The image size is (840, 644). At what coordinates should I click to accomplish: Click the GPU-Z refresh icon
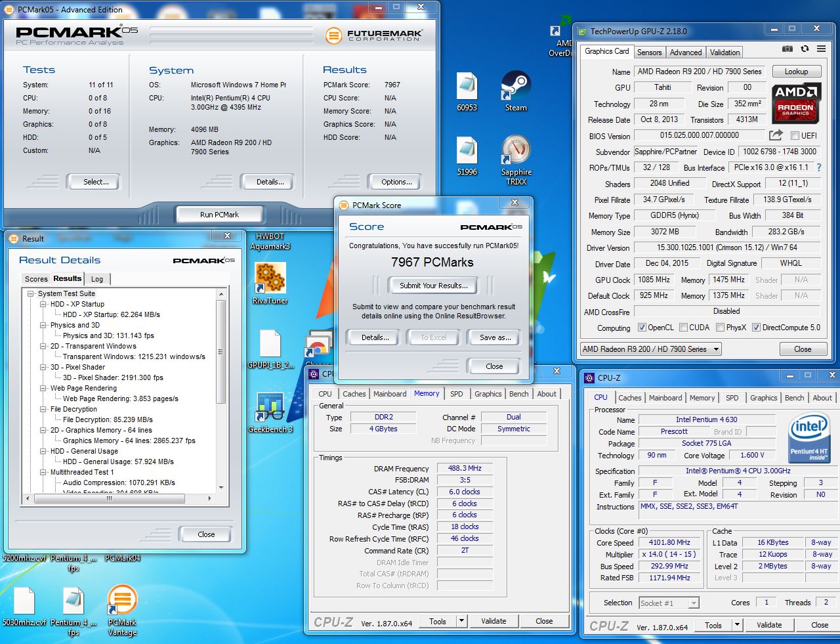click(805, 49)
